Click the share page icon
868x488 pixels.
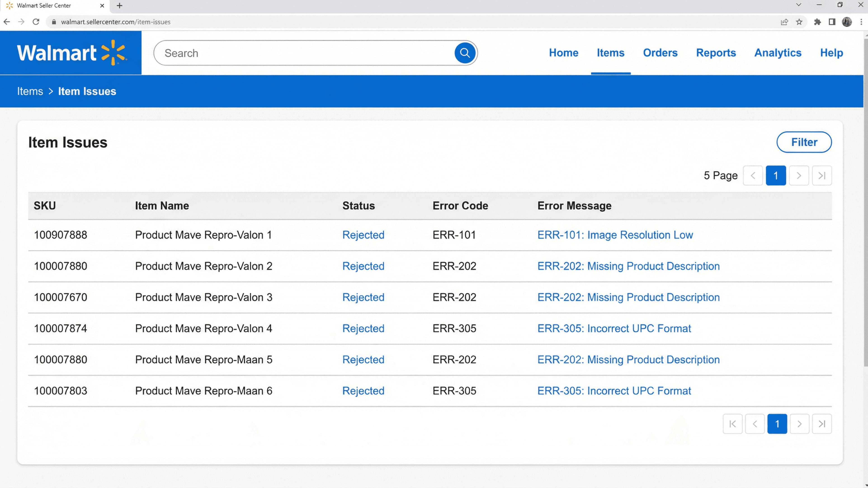[784, 22]
